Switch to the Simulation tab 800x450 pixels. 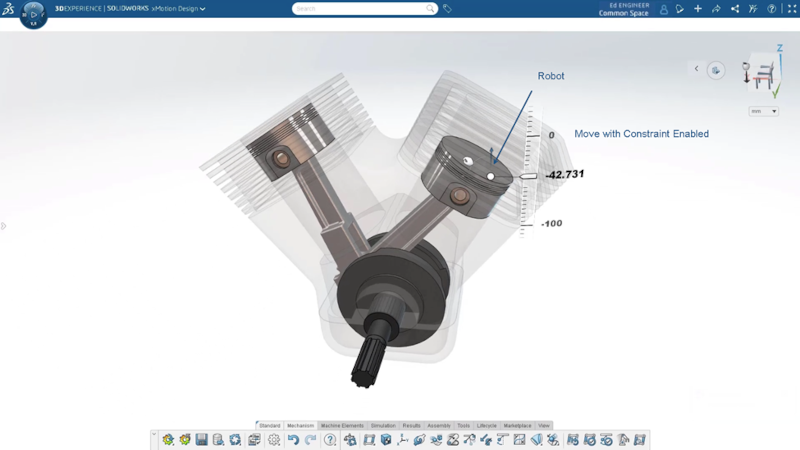pos(383,426)
